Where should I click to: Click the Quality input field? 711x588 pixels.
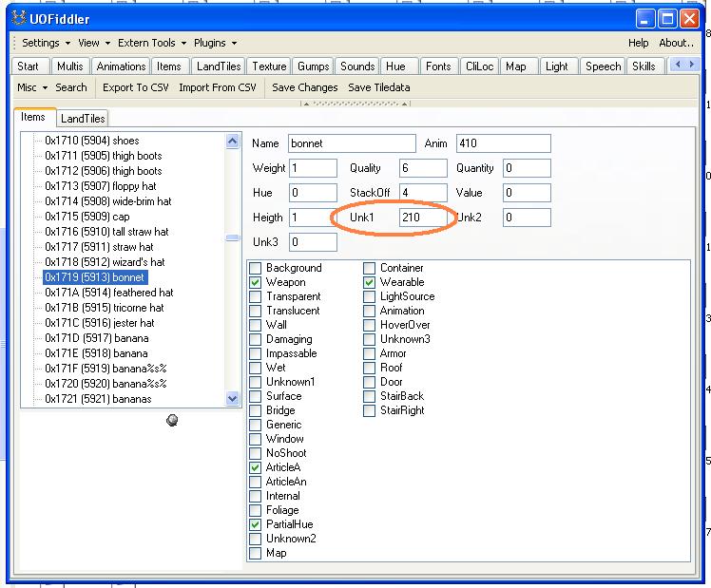[423, 168]
